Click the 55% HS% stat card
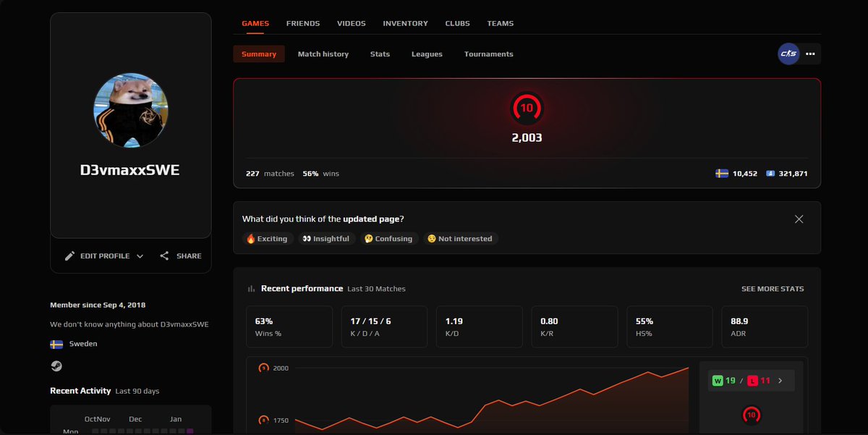The height and width of the screenshot is (435, 868). 670,327
